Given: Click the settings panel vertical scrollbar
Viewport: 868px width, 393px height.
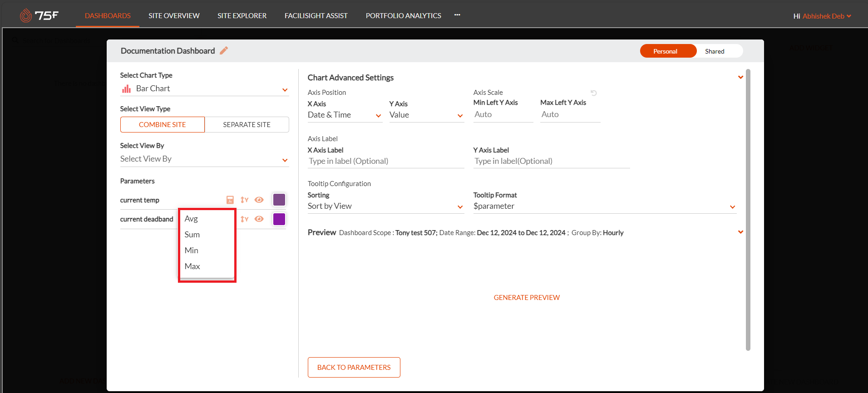Looking at the screenshot, I should pos(748,210).
